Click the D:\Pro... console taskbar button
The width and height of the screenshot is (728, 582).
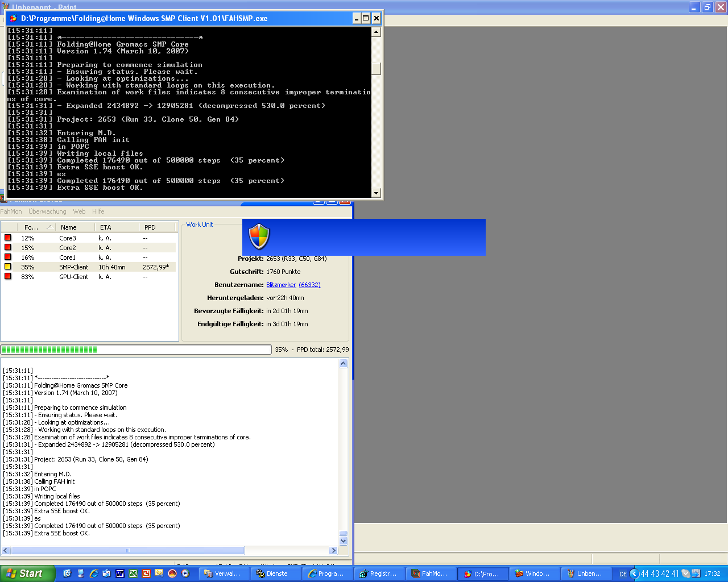[484, 573]
